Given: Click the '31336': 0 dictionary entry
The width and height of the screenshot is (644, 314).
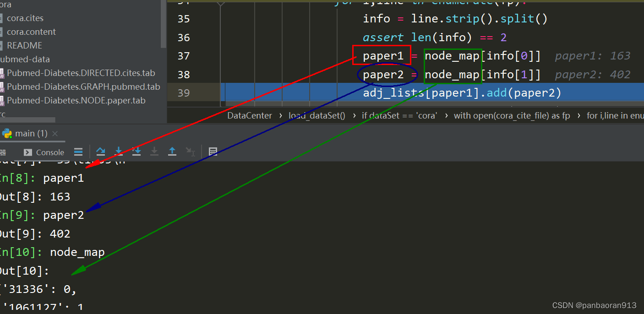Looking at the screenshot, I should (38, 289).
